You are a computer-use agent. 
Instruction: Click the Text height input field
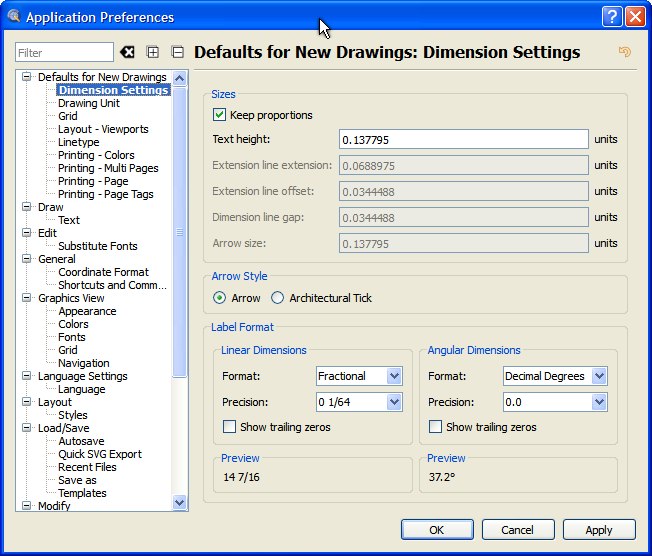point(463,140)
